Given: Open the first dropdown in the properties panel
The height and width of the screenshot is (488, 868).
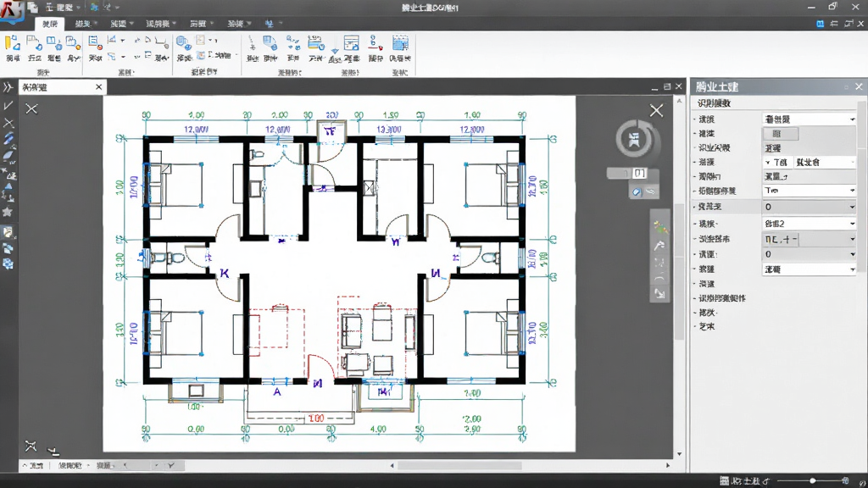Looking at the screenshot, I should (x=810, y=119).
